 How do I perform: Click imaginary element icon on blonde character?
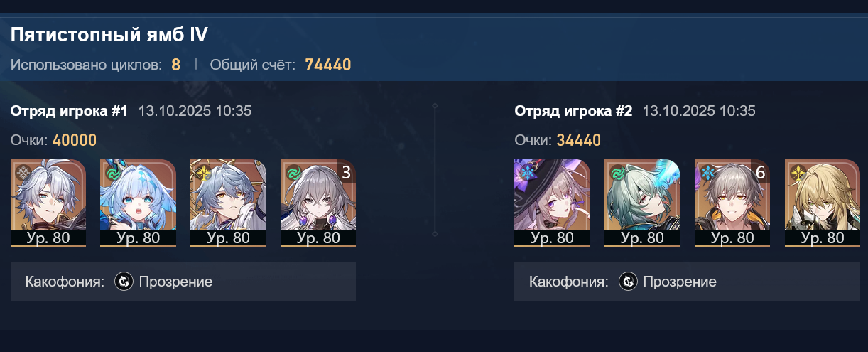797,173
